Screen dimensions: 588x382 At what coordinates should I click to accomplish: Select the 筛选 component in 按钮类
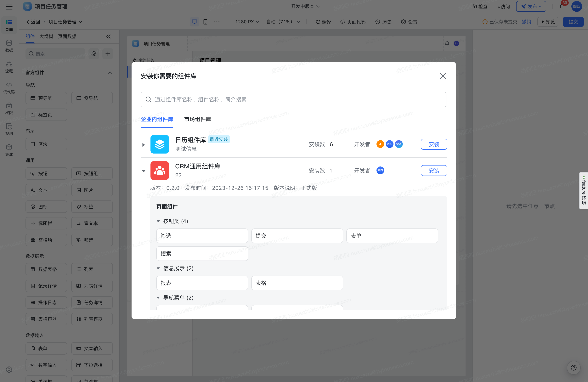[202, 236]
